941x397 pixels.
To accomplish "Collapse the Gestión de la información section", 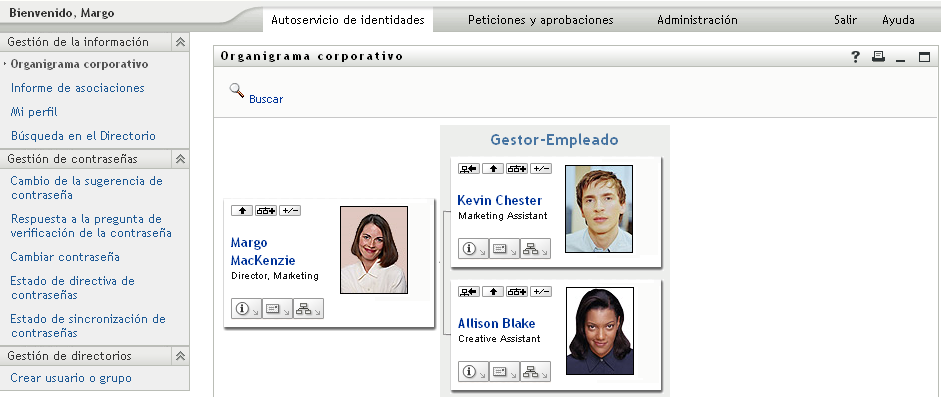I will pos(180,43).
